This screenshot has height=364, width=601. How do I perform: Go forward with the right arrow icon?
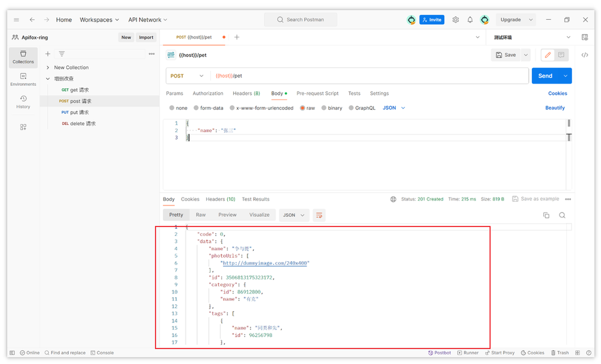point(46,20)
